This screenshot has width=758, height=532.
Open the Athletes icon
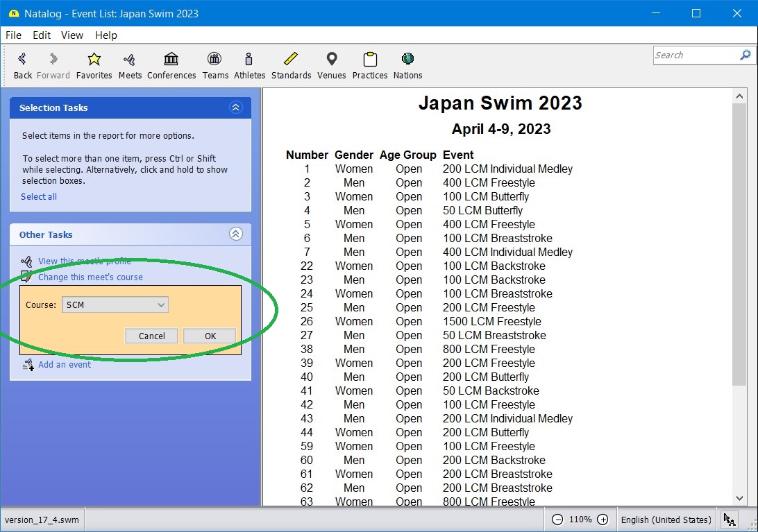pos(249,60)
